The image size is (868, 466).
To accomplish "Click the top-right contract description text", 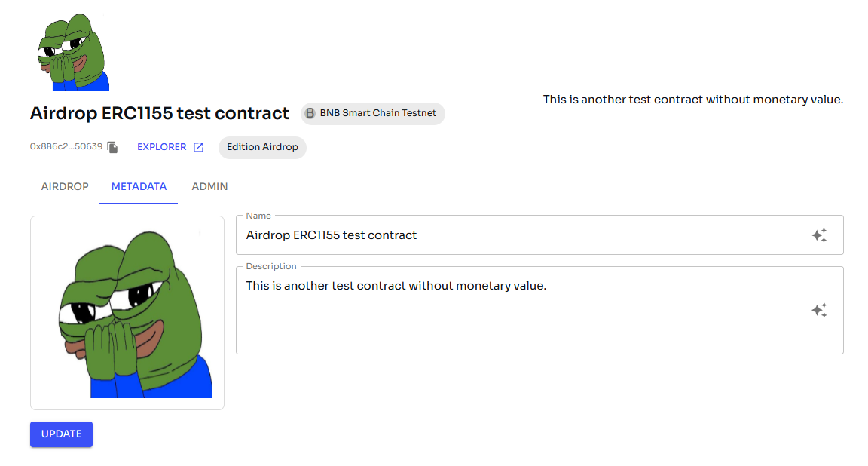I will (692, 100).
